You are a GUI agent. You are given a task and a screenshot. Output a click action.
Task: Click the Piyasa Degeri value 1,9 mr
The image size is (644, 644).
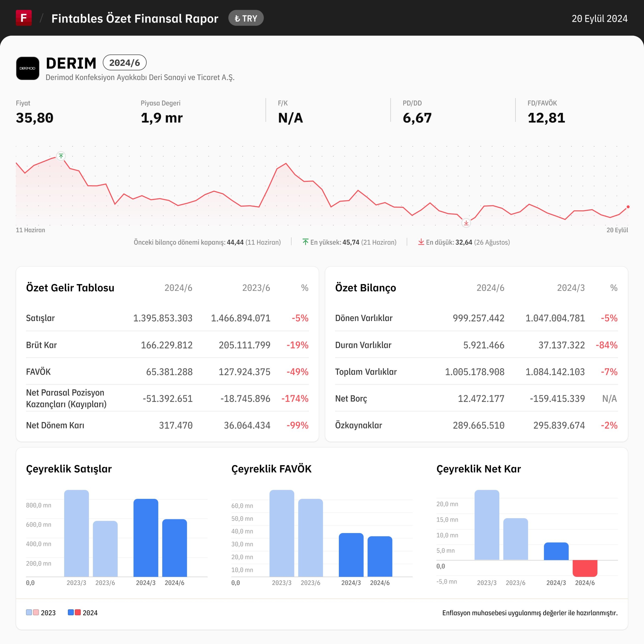tap(162, 118)
